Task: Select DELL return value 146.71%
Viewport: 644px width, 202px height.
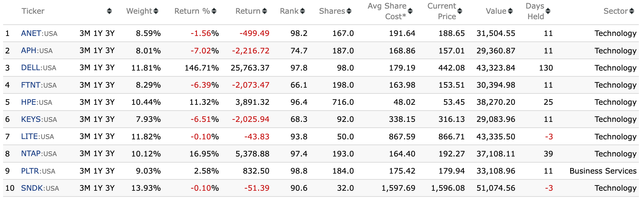Action: click(202, 68)
